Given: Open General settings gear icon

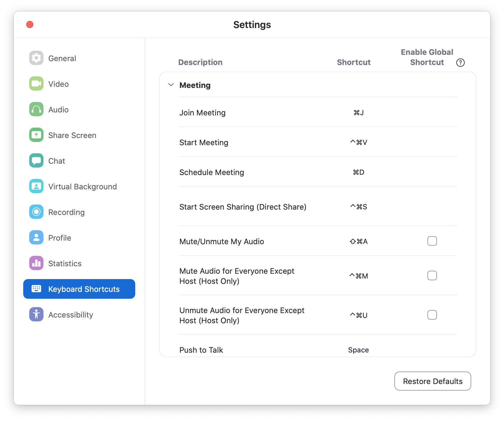Looking at the screenshot, I should [x=36, y=58].
